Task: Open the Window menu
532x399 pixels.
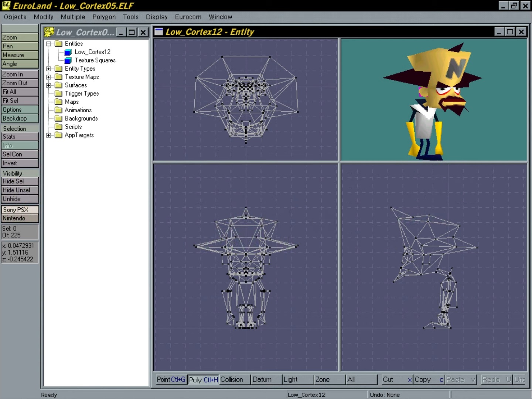Action: coord(221,17)
